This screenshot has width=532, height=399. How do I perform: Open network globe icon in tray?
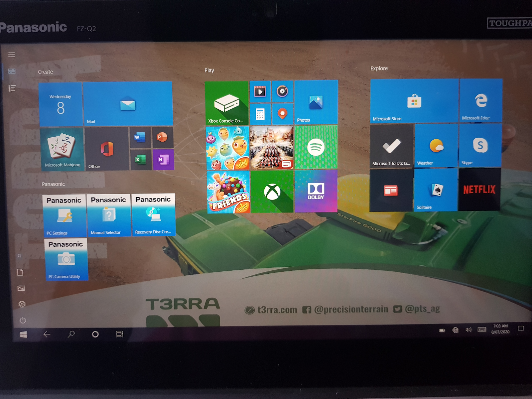456,330
